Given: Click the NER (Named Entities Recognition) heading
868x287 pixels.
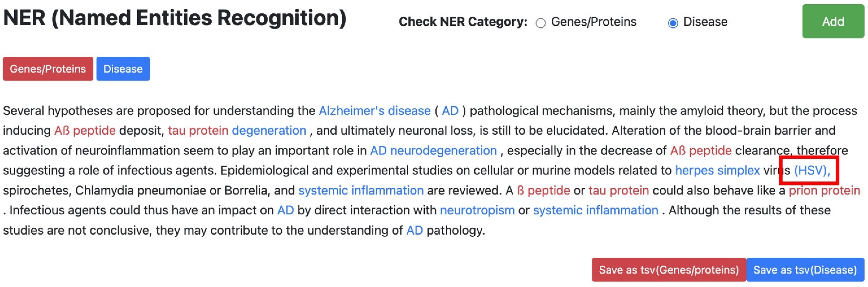Looking at the screenshot, I should (175, 18).
